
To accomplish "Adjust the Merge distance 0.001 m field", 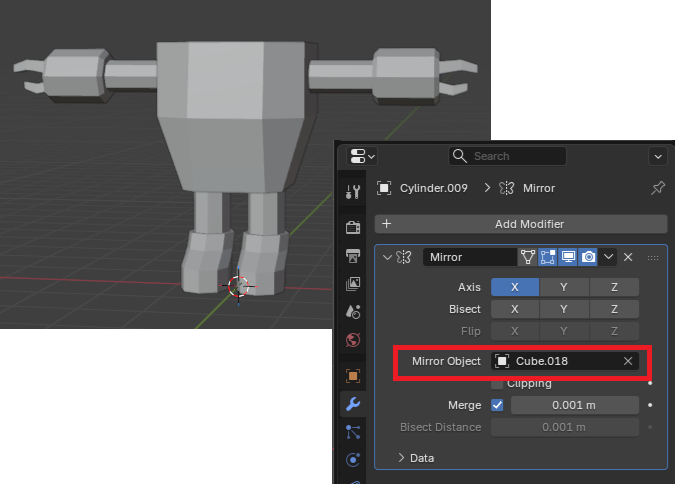I will pos(574,405).
